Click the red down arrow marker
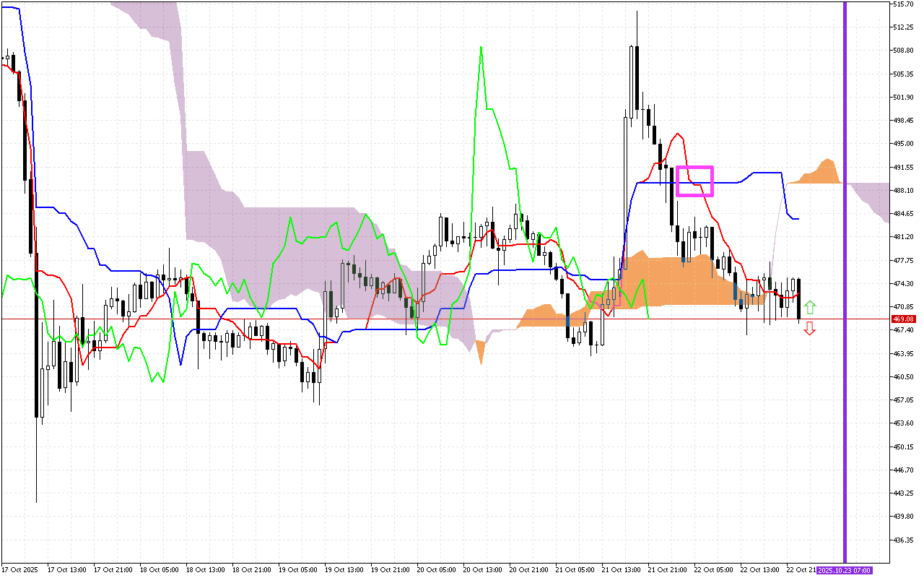The width and height of the screenshot is (924, 578). (810, 329)
